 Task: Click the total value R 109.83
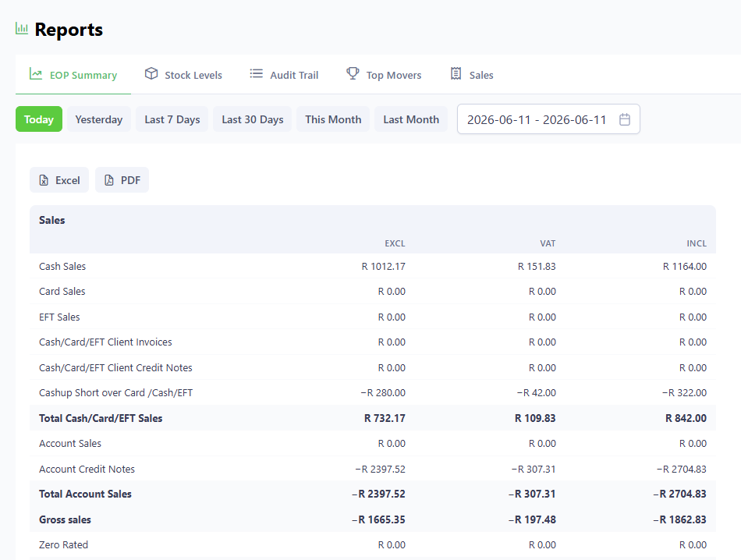point(535,418)
